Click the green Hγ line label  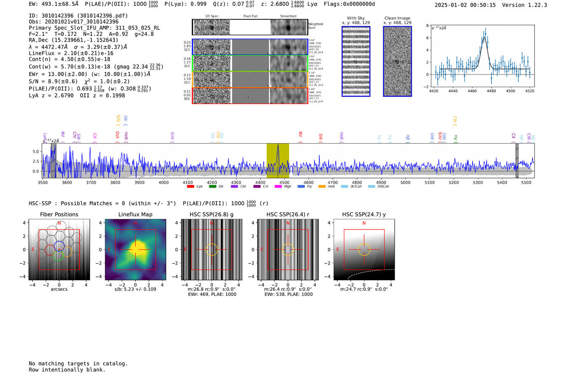point(455,138)
